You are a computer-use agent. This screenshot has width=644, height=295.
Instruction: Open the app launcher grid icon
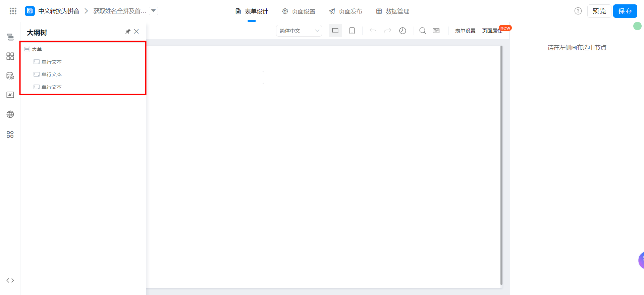coord(13,11)
